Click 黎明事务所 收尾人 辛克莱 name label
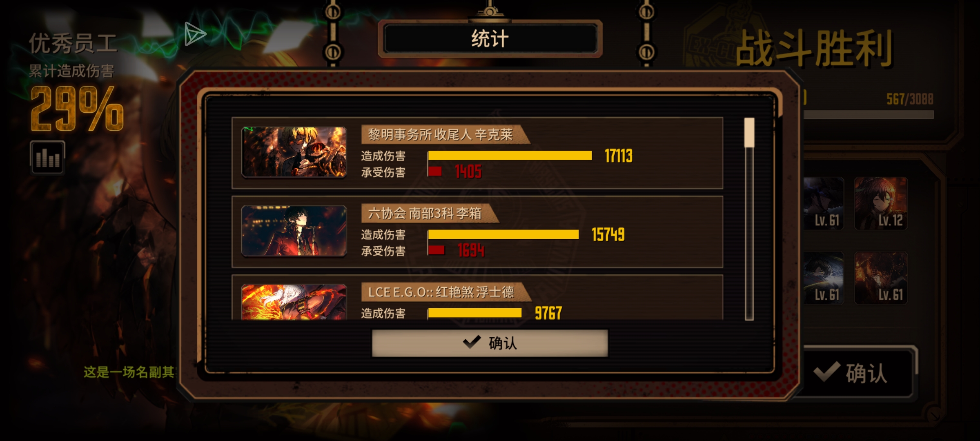Viewport: 980px width, 441px height. [440, 135]
